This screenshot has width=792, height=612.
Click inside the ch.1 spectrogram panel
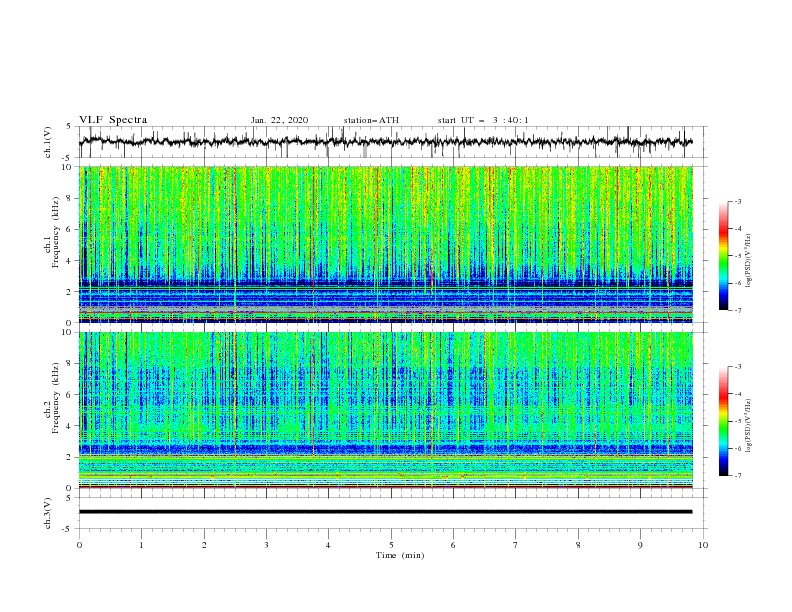(x=386, y=244)
